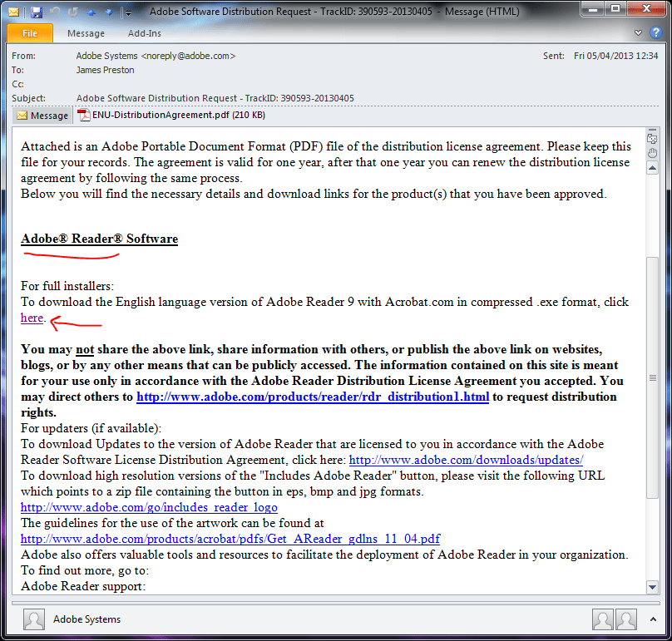Select the panning hand icon beside the message body
The height and width of the screenshot is (641, 672).
point(653,153)
